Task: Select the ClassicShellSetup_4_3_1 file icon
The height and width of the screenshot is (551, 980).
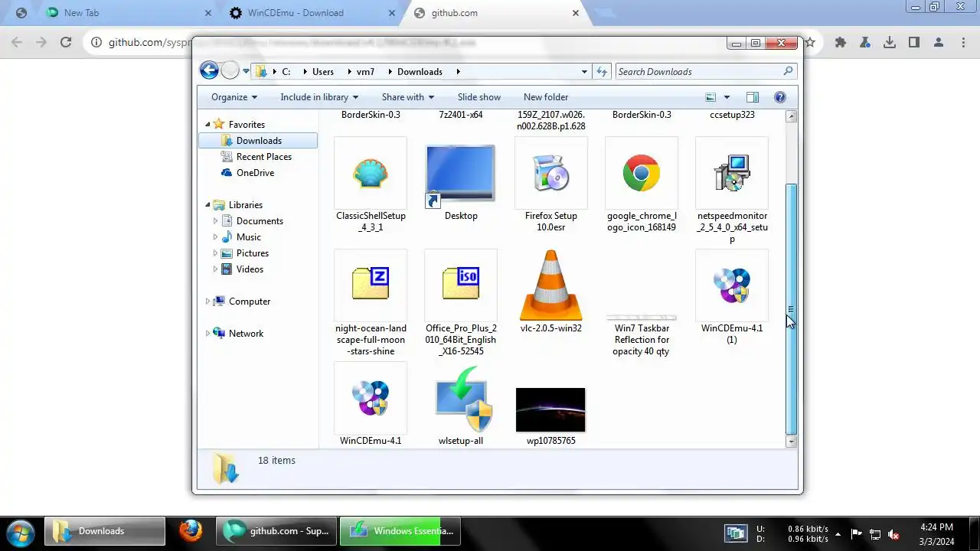Action: pyautogui.click(x=371, y=173)
